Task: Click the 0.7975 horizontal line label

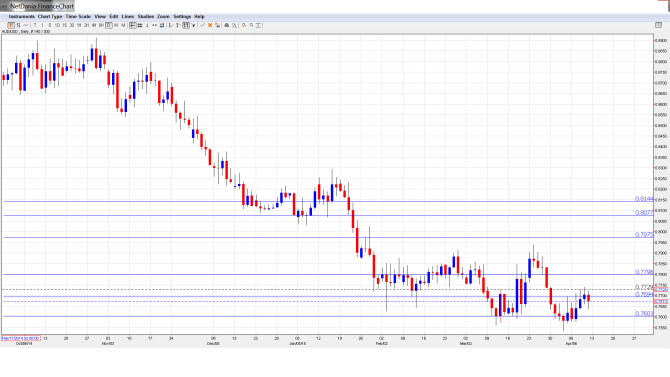Action: click(x=644, y=235)
